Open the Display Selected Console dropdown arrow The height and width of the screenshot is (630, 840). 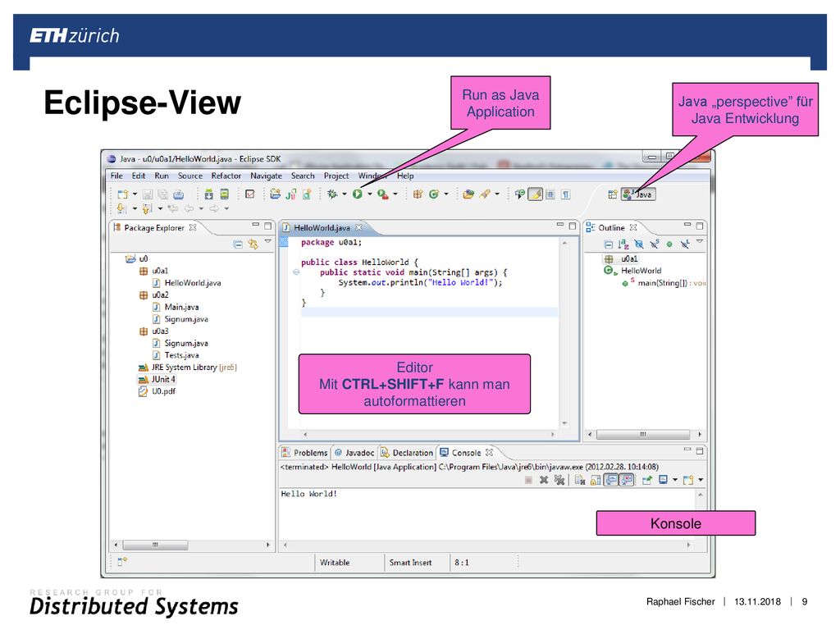pos(675,480)
